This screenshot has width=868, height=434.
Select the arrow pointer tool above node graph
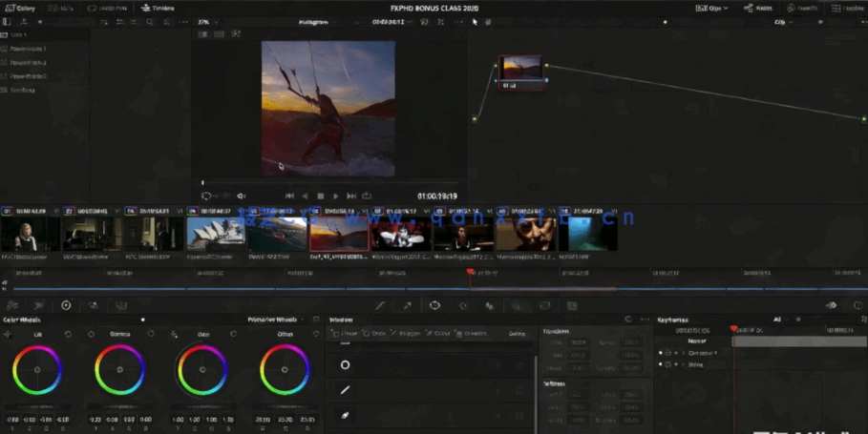[475, 22]
